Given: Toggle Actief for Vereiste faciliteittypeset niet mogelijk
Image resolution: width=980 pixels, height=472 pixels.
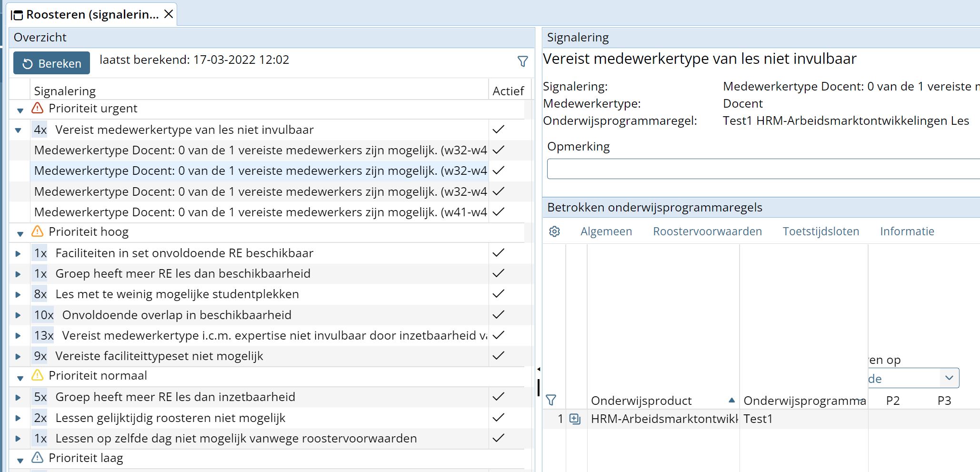Looking at the screenshot, I should click(498, 355).
